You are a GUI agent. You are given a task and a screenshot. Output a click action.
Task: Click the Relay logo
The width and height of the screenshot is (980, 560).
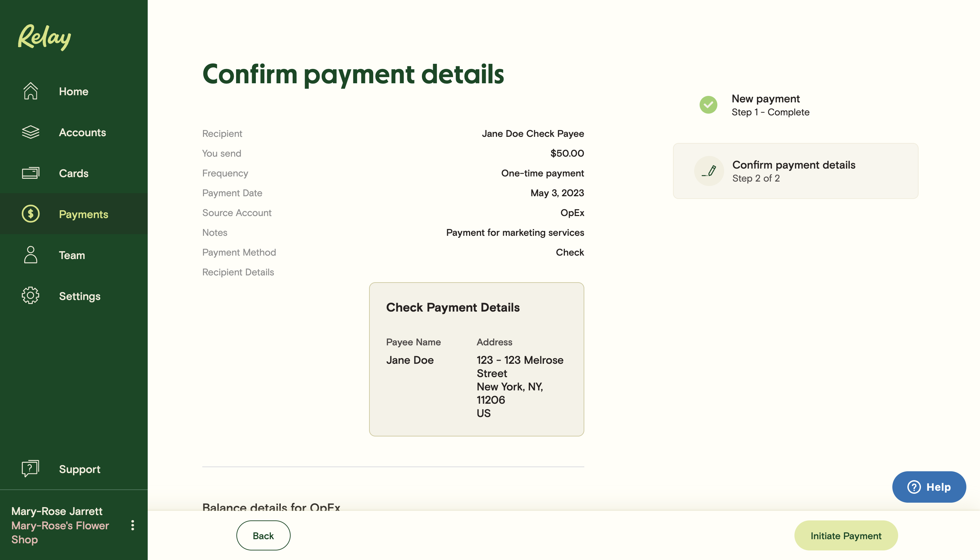click(x=44, y=37)
